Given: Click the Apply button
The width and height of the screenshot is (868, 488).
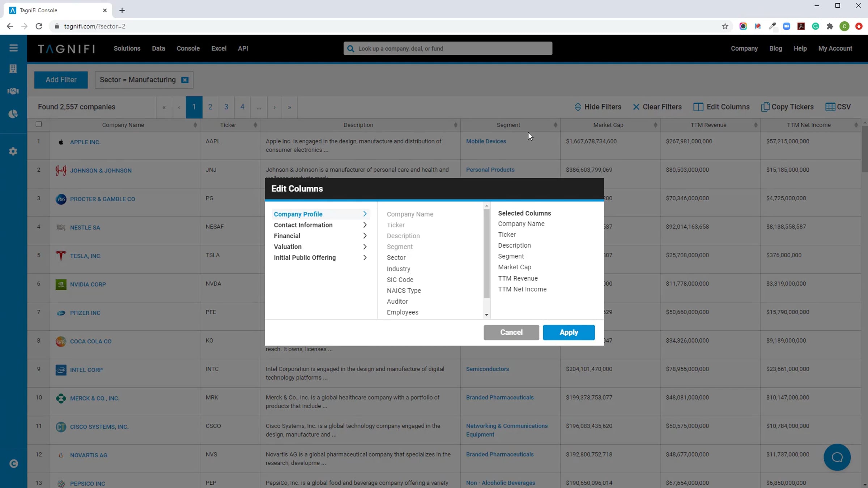Looking at the screenshot, I should tap(569, 332).
